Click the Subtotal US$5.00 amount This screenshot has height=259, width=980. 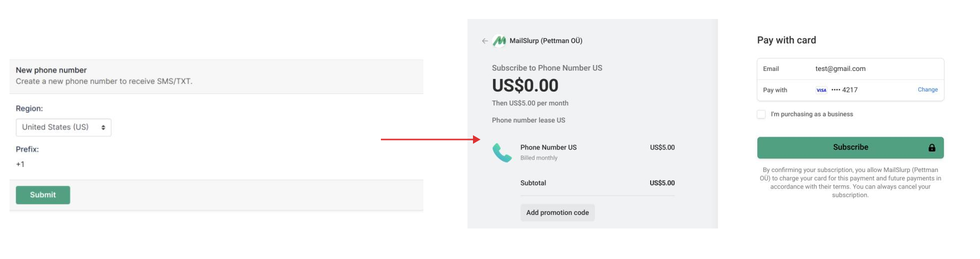tap(662, 183)
